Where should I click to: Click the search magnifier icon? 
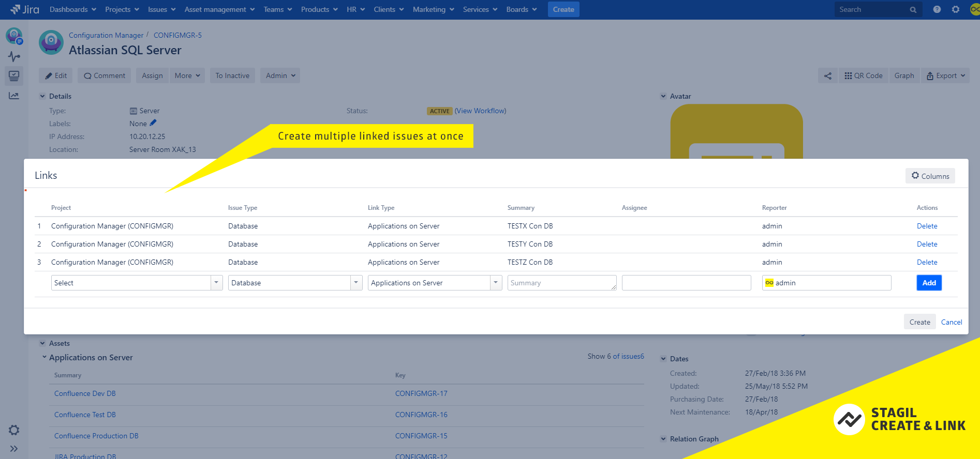913,9
